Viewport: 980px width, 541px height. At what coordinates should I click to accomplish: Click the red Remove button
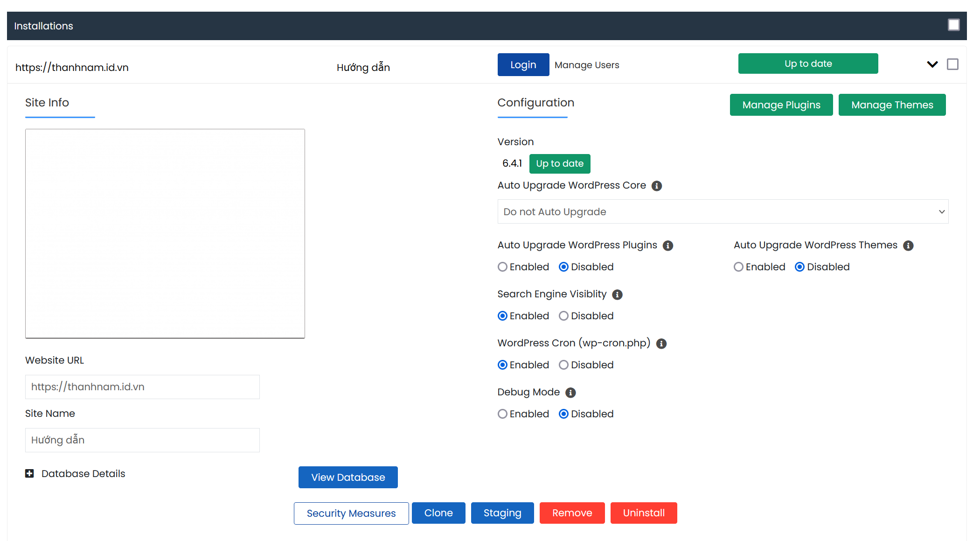point(572,513)
